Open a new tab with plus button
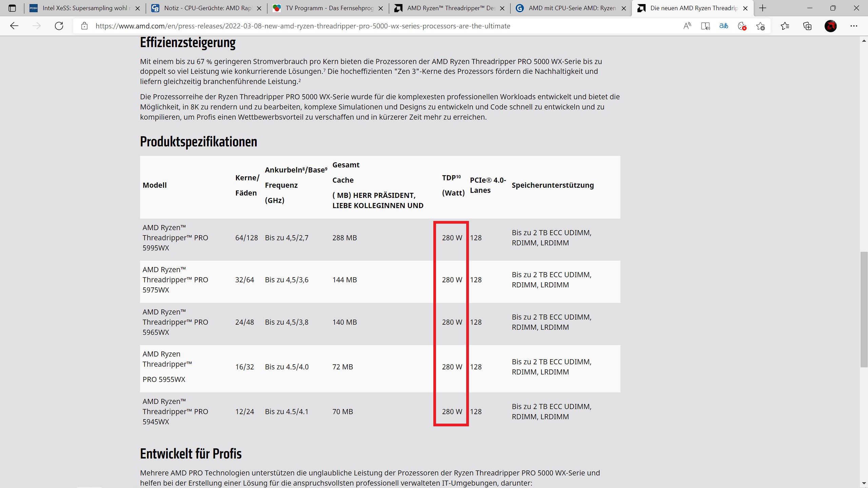The image size is (868, 488). 763,8
